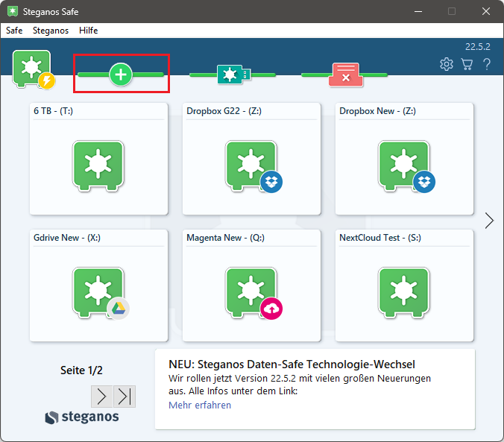Screen dimensions: 504x442
Task: Open settings via the gear icon
Action: pyautogui.click(x=447, y=64)
